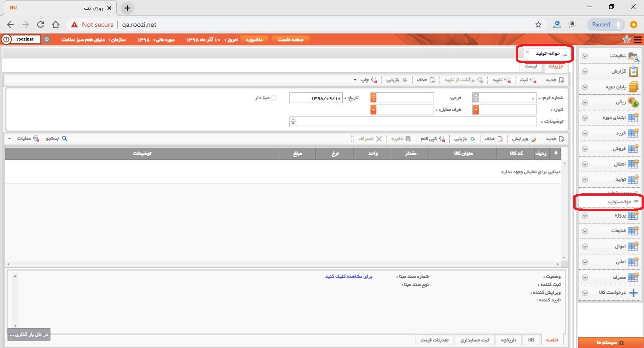Open the خلاصه (summary) bottom tab
This screenshot has width=644, height=348.
pyautogui.click(x=552, y=340)
